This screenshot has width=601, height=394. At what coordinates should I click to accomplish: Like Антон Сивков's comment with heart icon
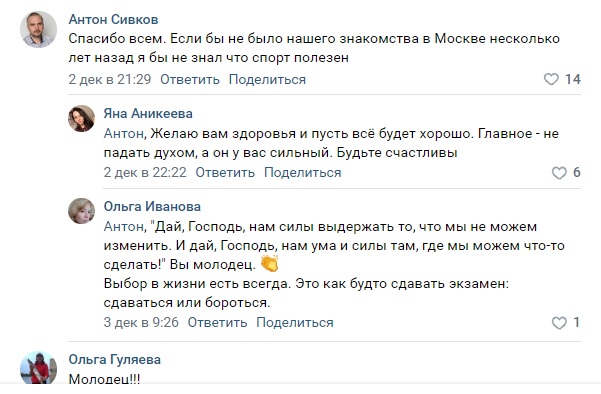coord(551,79)
